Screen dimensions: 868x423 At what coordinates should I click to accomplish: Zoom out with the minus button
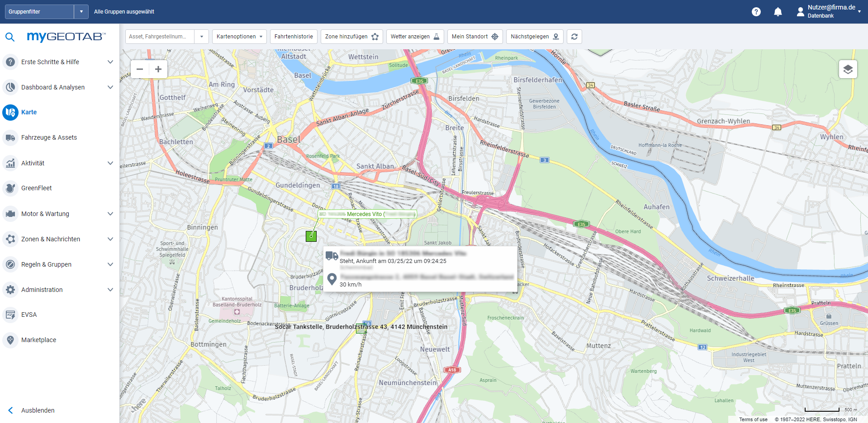pos(140,69)
